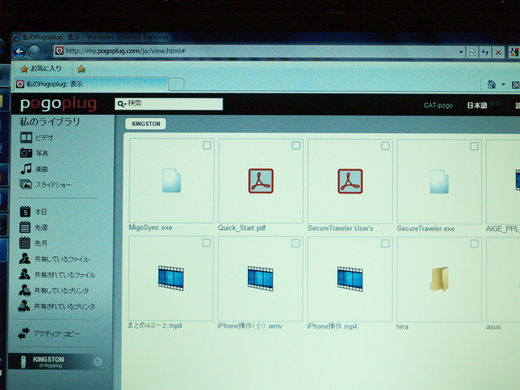Image resolution: width=520 pixels, height=390 pixels.
Task: Open the お気に入り favorites button
Action: (41, 69)
